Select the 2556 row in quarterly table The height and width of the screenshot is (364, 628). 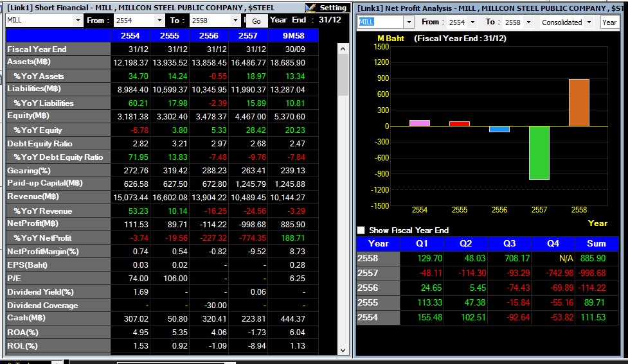click(x=487, y=288)
